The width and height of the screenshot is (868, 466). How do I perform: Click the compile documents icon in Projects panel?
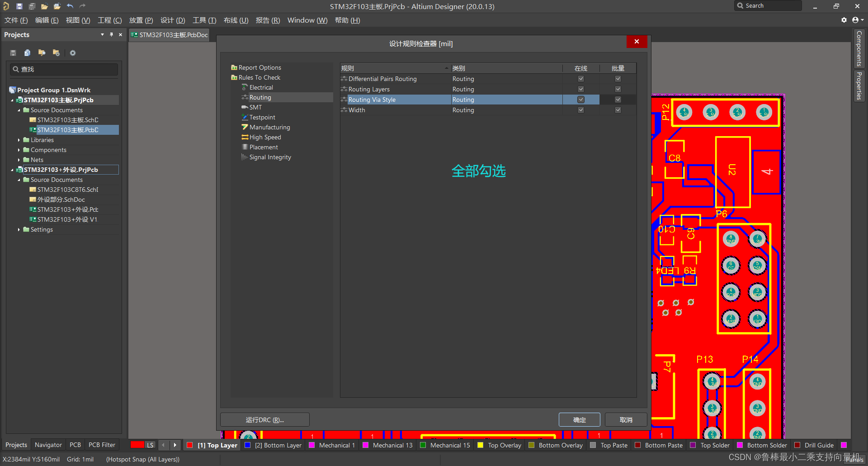[27, 53]
